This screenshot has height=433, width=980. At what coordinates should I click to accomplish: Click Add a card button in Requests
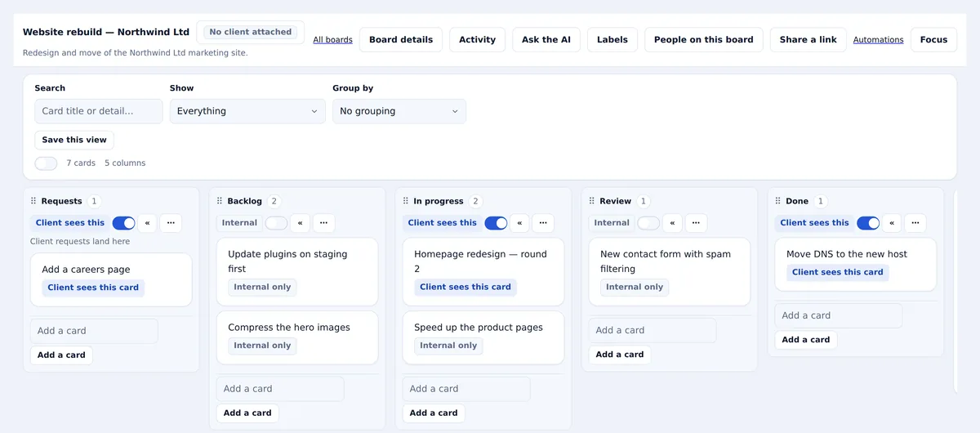coord(61,355)
